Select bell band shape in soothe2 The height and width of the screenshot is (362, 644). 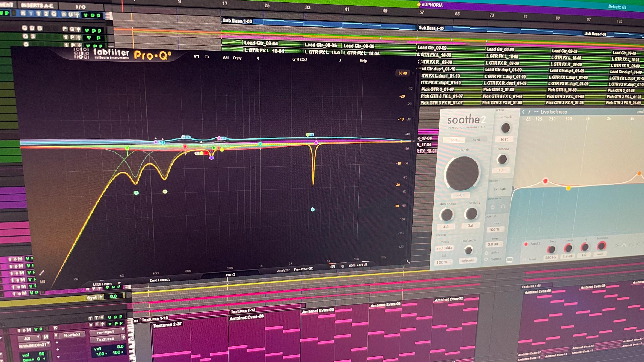tap(624, 245)
